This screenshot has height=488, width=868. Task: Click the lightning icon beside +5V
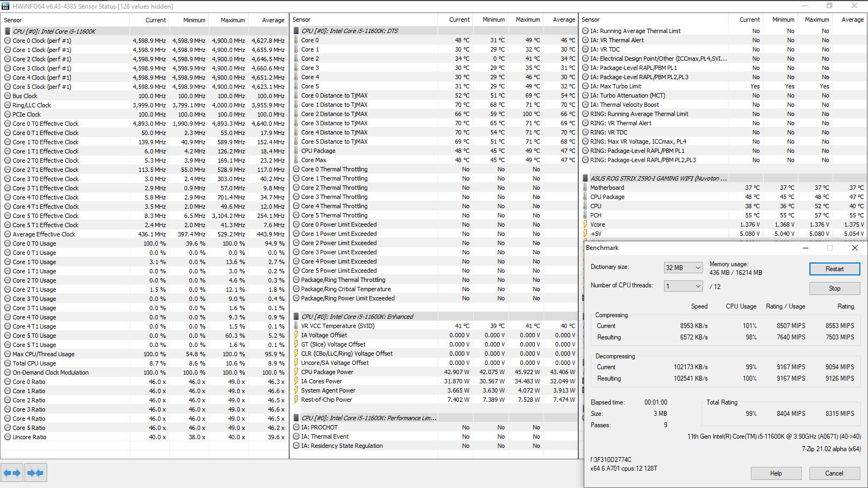coord(585,234)
